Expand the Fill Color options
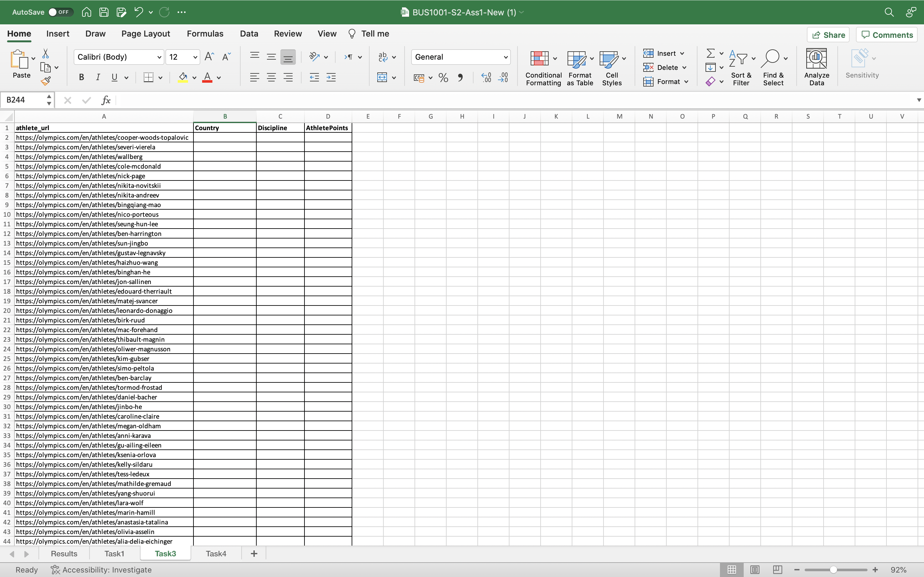Screen dimensions: 924x577 [195, 77]
